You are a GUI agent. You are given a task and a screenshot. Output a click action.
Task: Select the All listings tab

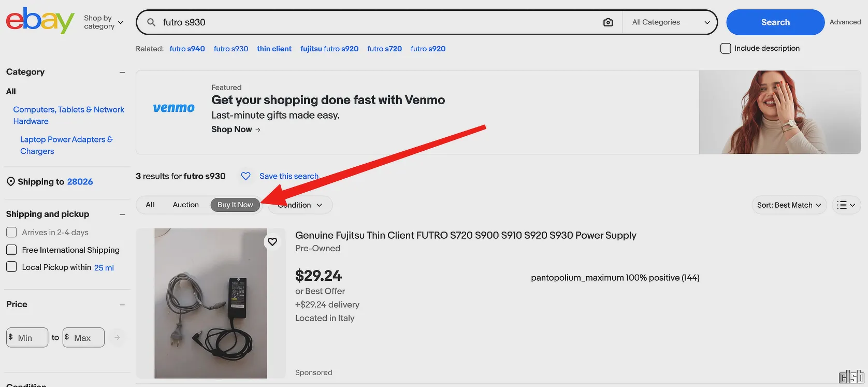(x=150, y=205)
